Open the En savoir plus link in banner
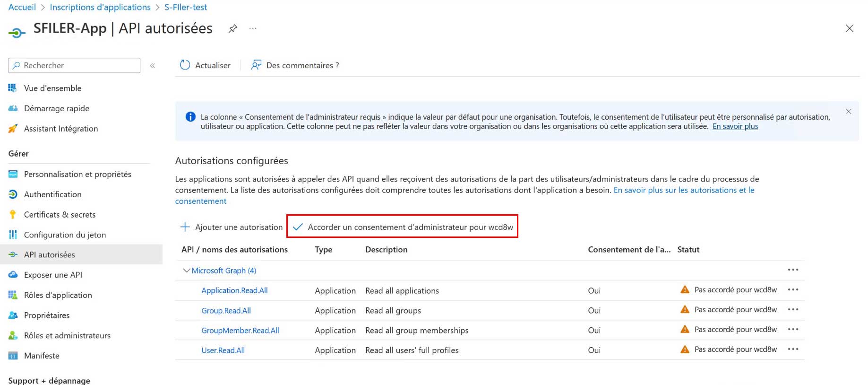 pos(735,126)
